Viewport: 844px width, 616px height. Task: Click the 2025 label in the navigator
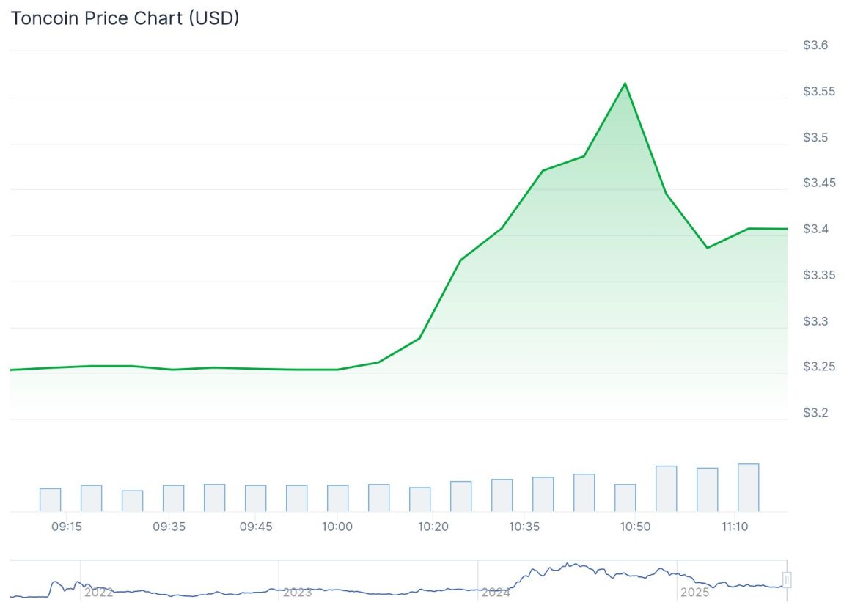click(694, 593)
